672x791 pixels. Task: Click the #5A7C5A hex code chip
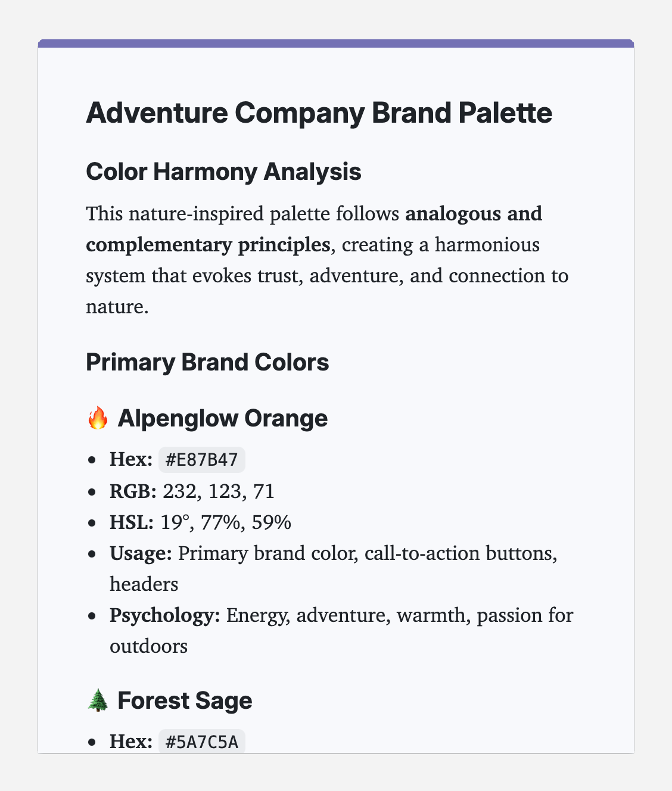point(202,742)
